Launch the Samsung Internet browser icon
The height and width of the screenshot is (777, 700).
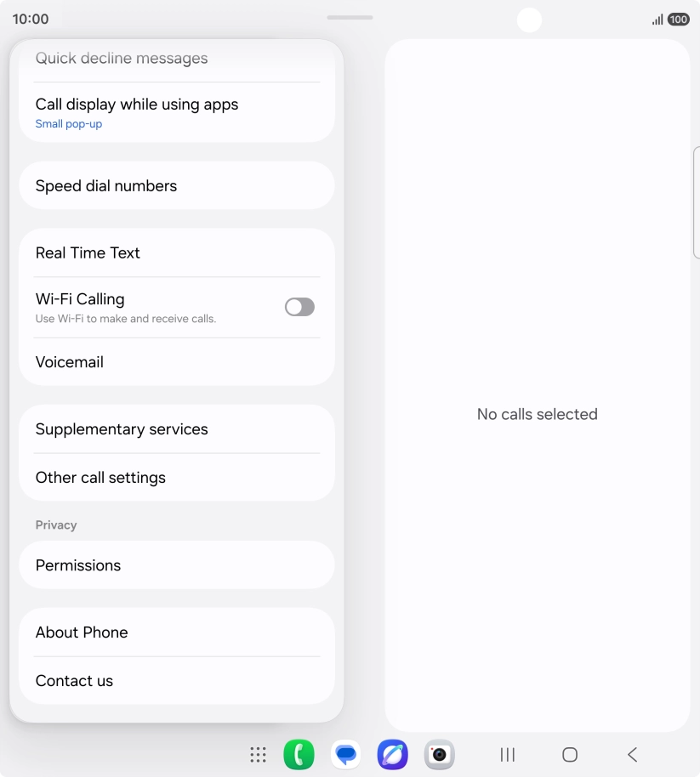tap(393, 754)
